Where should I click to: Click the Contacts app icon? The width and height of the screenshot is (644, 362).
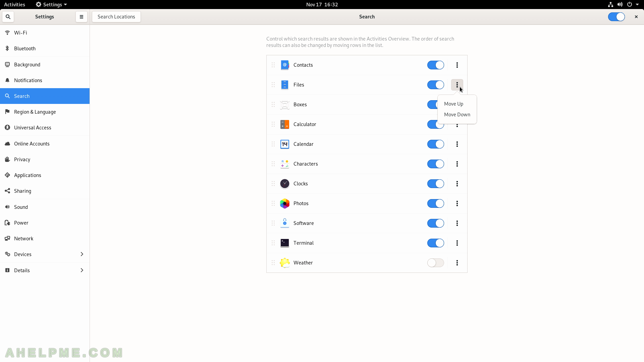(x=285, y=65)
